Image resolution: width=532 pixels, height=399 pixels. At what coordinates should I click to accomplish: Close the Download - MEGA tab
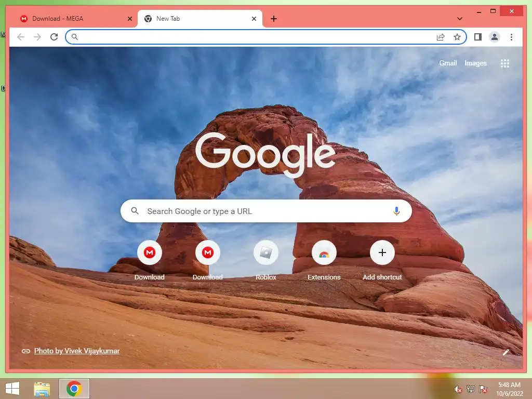coord(129,19)
